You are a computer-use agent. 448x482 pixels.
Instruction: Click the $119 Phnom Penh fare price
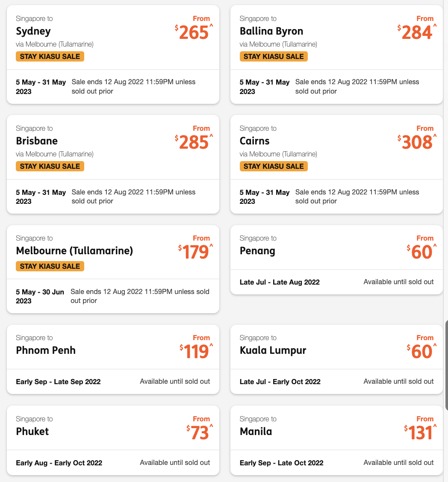pyautogui.click(x=196, y=352)
